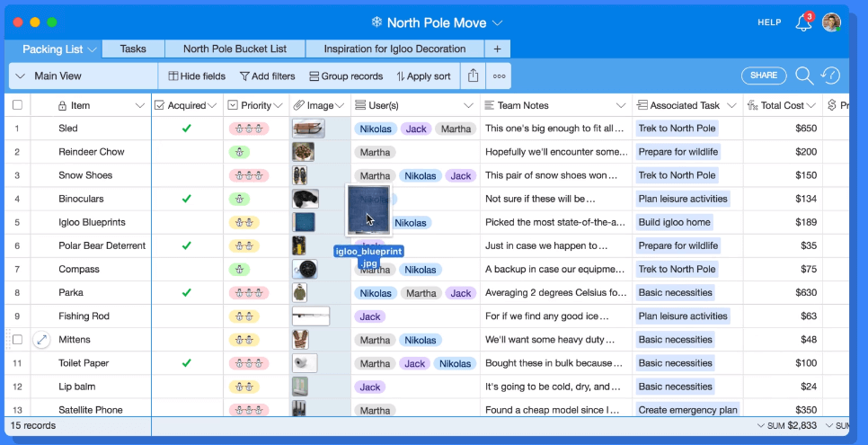Image resolution: width=868 pixels, height=445 pixels.
Task: Click the snowflake base icon
Action: pyautogui.click(x=376, y=22)
